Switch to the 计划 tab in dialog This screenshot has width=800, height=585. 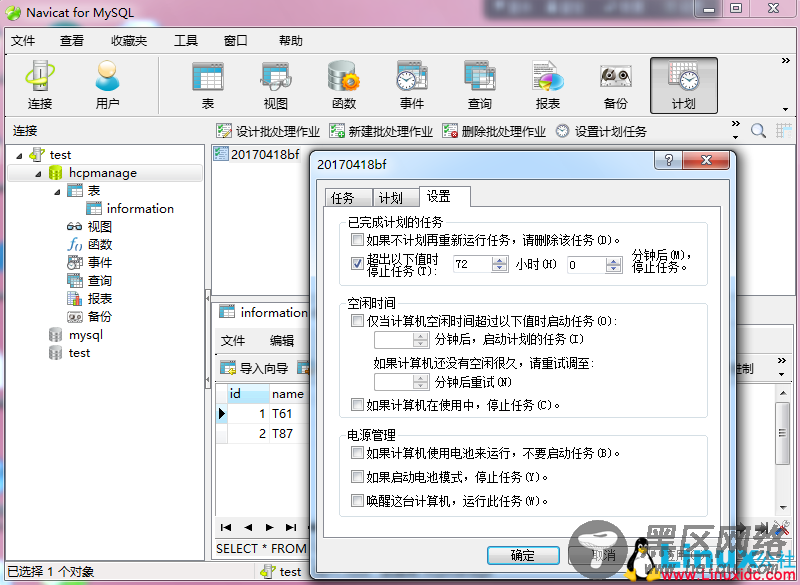tap(395, 197)
